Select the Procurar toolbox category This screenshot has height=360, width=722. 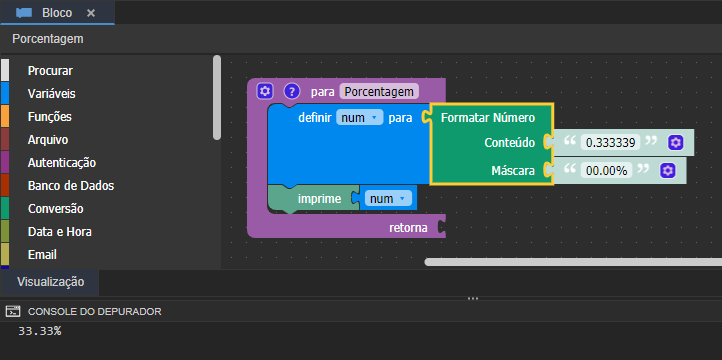coord(50,71)
